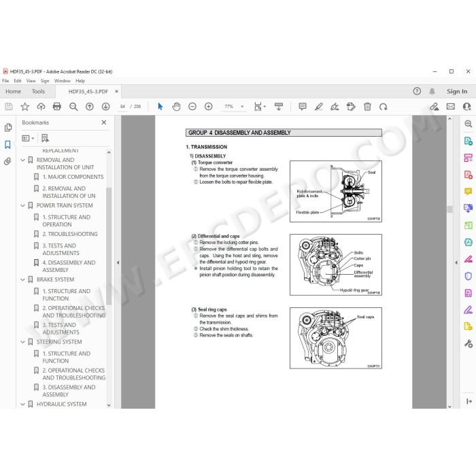Click the bookmarks panel scrollbar thumb

(109, 246)
